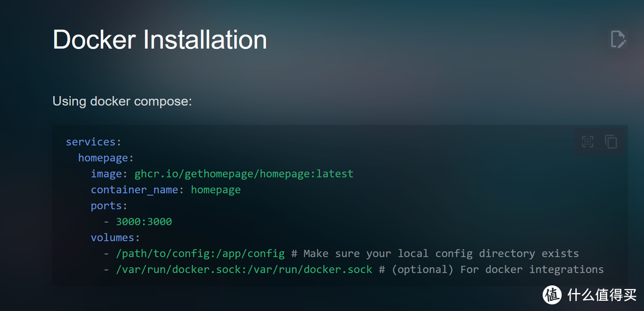The height and width of the screenshot is (311, 644).
Task: Click the 3000:3000 port mapping
Action: [144, 222]
